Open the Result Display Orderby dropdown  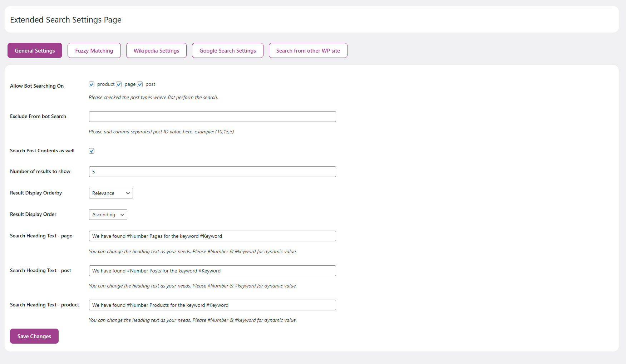111,193
